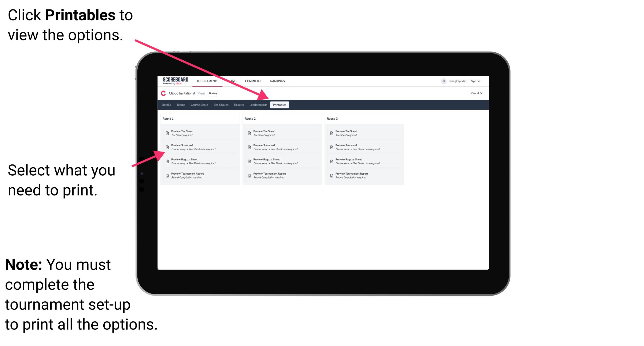Click the Printables tab
Viewport: 644px width, 346px height.
click(279, 105)
